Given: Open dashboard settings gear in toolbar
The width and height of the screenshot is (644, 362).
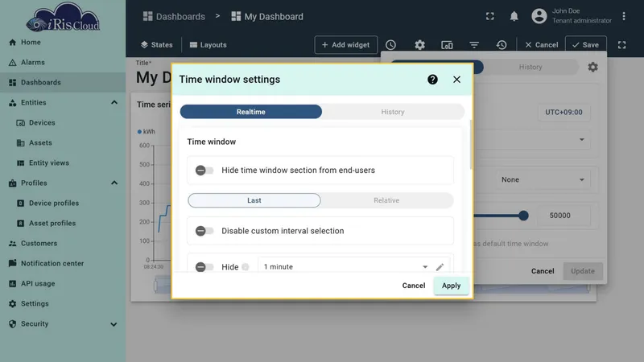Looking at the screenshot, I should coord(419,45).
